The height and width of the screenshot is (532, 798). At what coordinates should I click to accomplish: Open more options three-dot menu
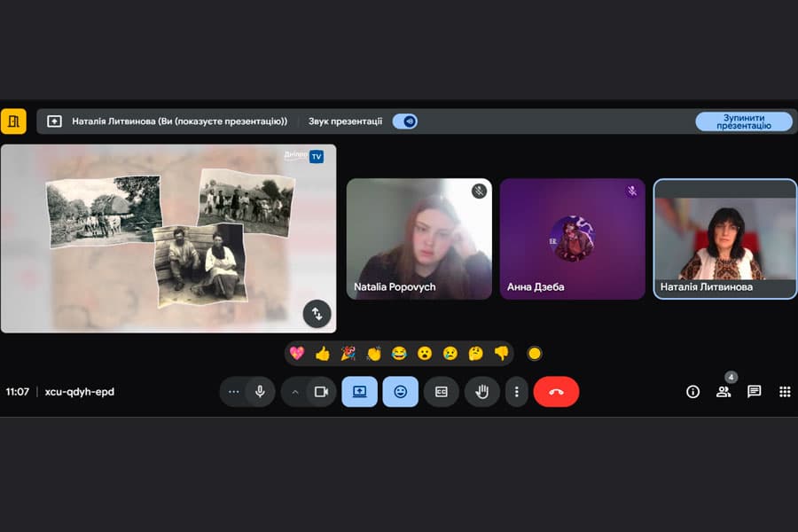click(517, 392)
